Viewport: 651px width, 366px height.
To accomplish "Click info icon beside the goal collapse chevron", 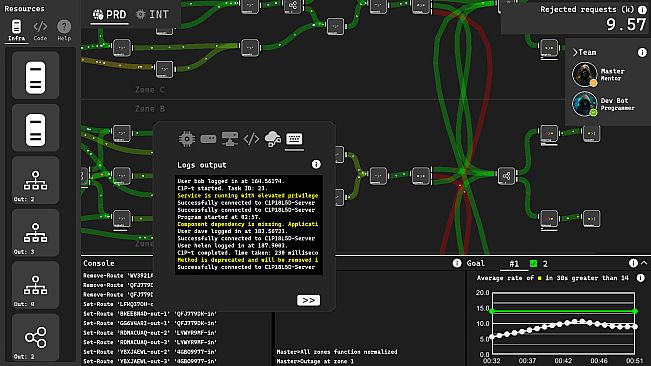I will (633, 263).
